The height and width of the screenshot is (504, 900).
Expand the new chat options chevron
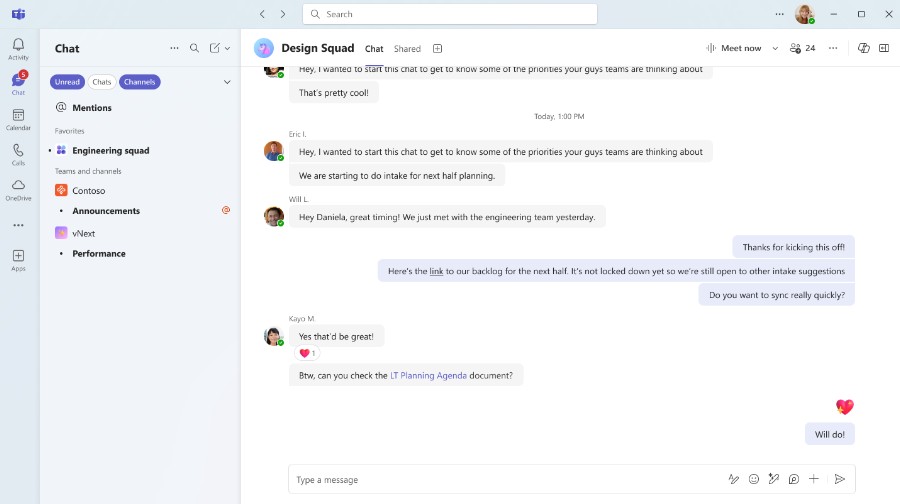tap(228, 48)
